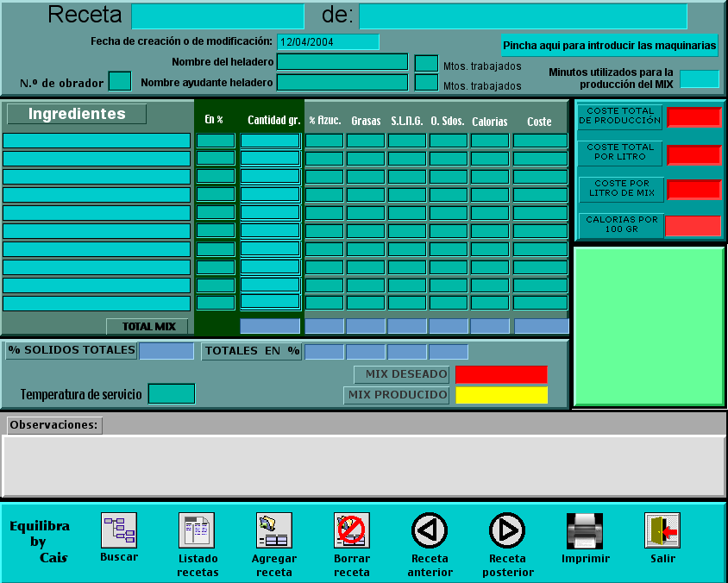Click the Ingredientes header button
728x583 pixels.
(x=77, y=114)
